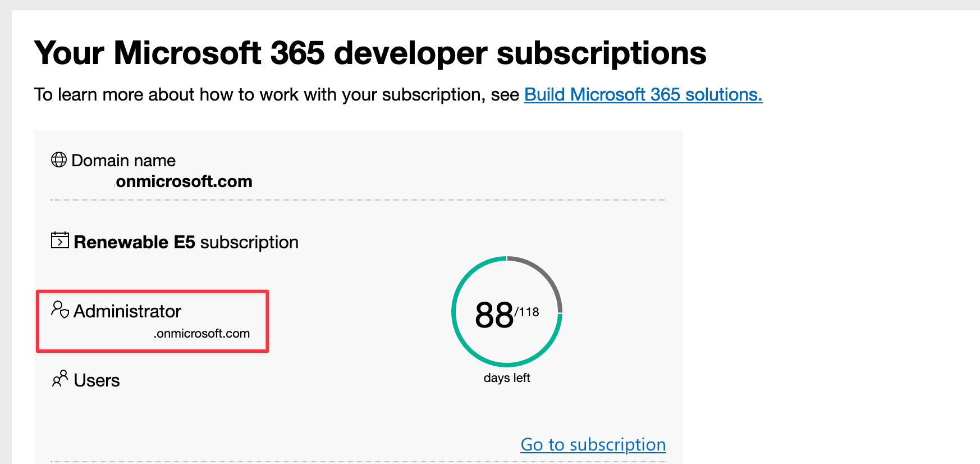Viewport: 980px width, 464px height.
Task: Click the 88 days left progress ring
Action: coord(507,312)
